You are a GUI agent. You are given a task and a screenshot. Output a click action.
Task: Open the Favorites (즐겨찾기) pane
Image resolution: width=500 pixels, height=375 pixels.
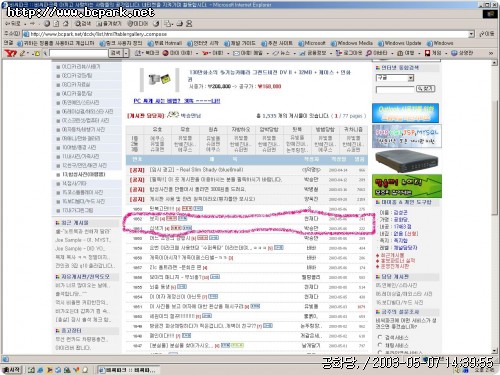pyautogui.click(x=109, y=24)
